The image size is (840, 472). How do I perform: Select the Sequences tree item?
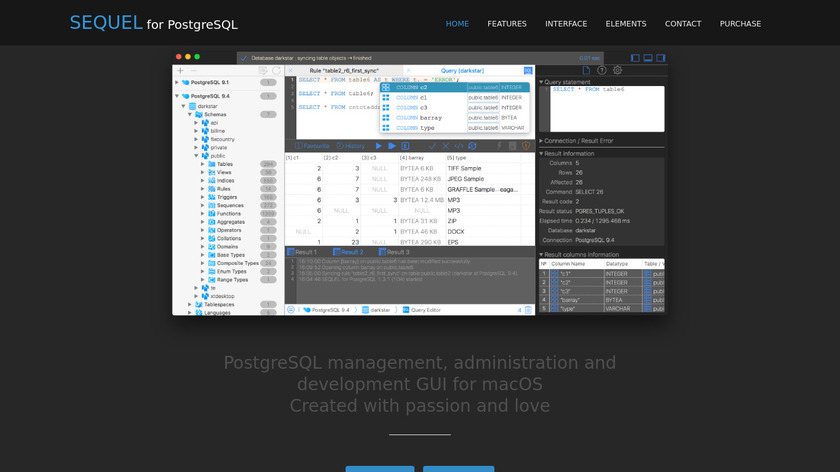coord(230,205)
